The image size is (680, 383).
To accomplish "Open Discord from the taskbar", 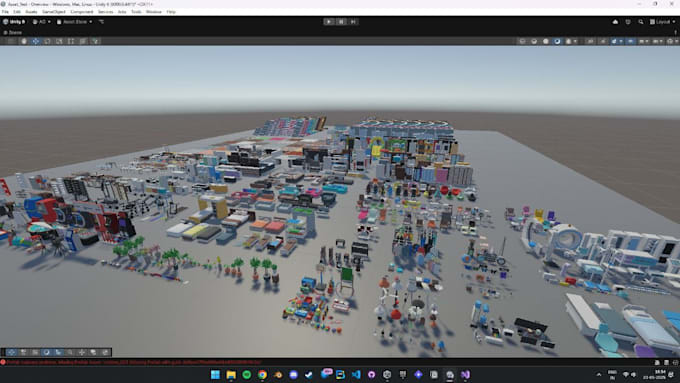I will (293, 374).
